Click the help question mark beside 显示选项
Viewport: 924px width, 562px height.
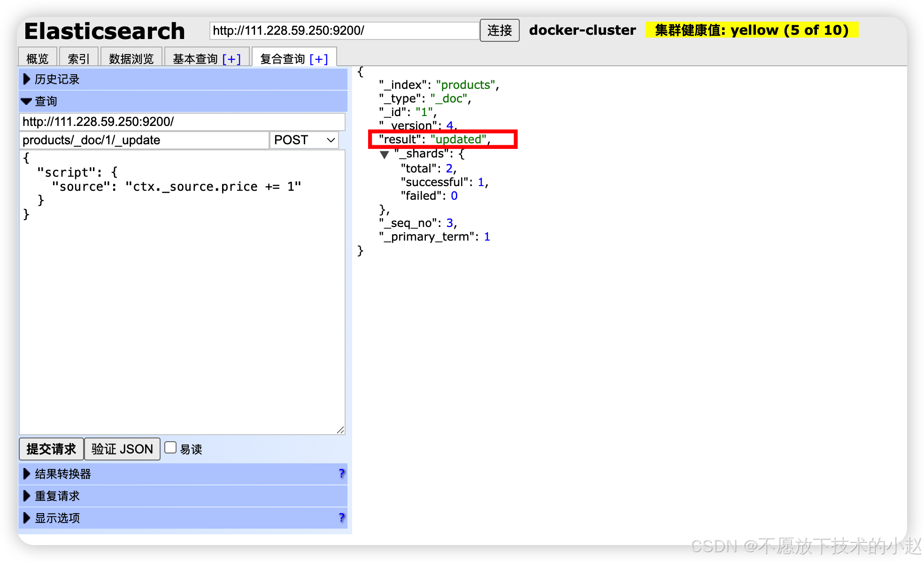[x=341, y=518]
